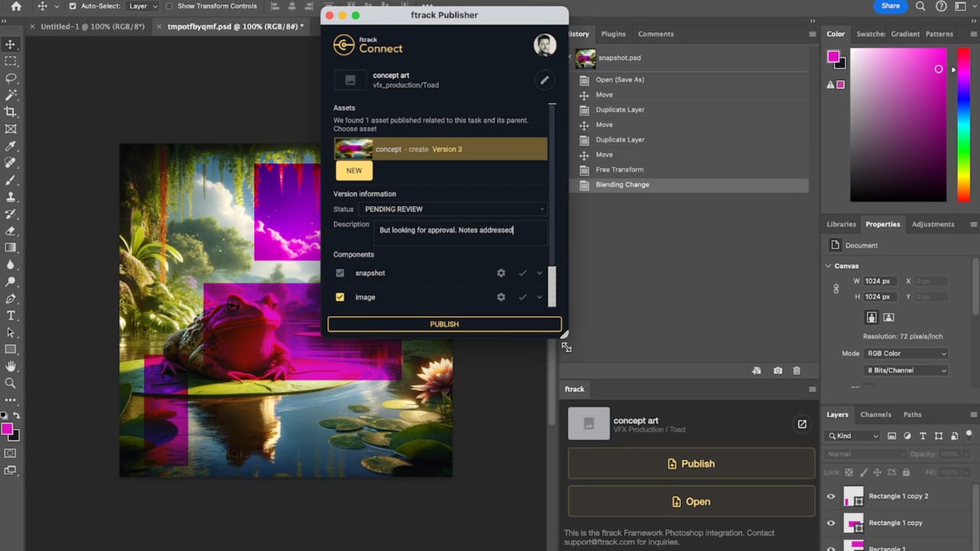Click the pencil edit icon in ftrack Publisher
This screenshot has width=980, height=551.
[x=544, y=80]
